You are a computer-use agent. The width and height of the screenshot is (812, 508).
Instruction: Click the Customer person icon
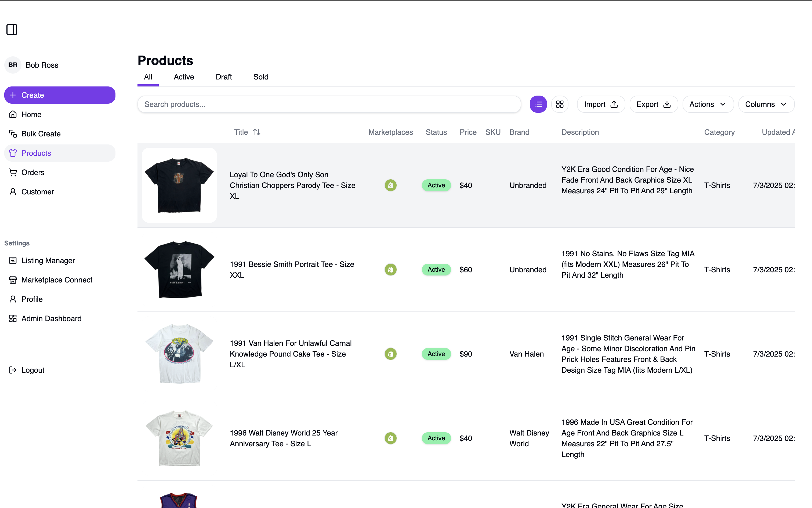[x=13, y=191]
